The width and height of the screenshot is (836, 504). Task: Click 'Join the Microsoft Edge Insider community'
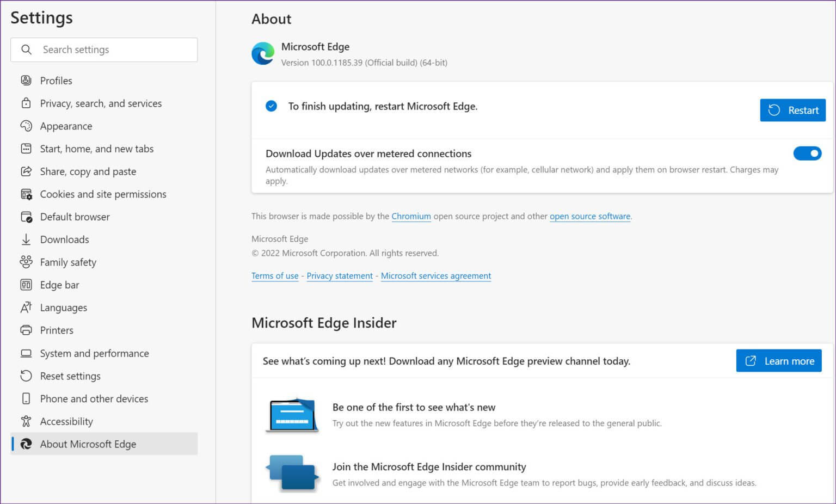(x=429, y=467)
